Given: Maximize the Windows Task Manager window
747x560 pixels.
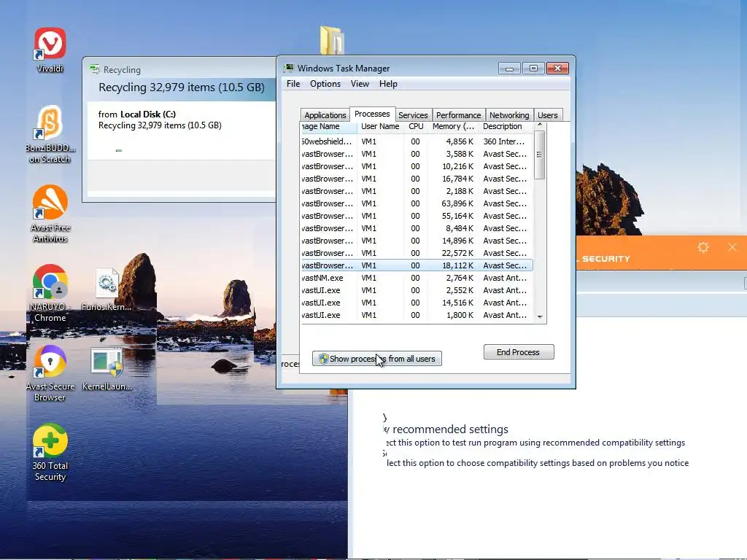Looking at the screenshot, I should pyautogui.click(x=533, y=69).
